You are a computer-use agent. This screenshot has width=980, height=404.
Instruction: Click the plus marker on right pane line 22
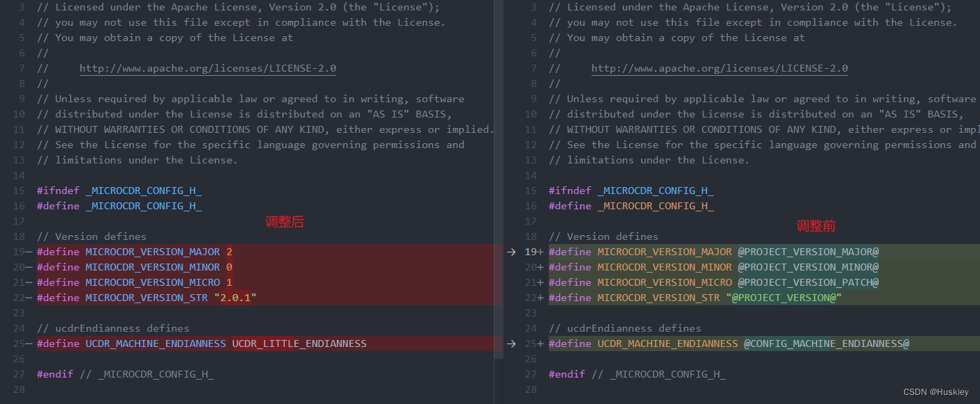point(540,298)
